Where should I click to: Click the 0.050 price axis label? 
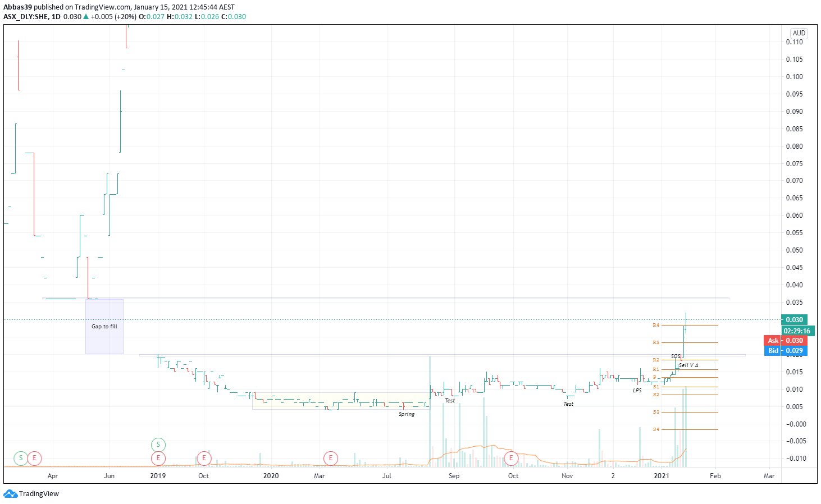pos(794,250)
